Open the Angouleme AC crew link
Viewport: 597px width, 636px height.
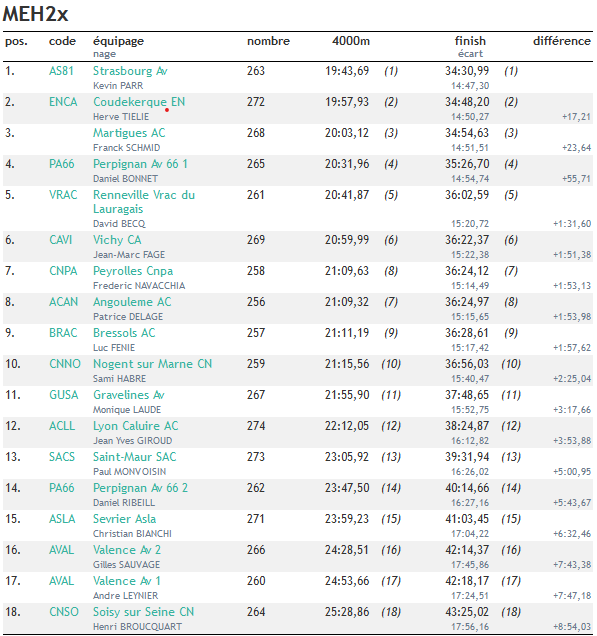[132, 302]
